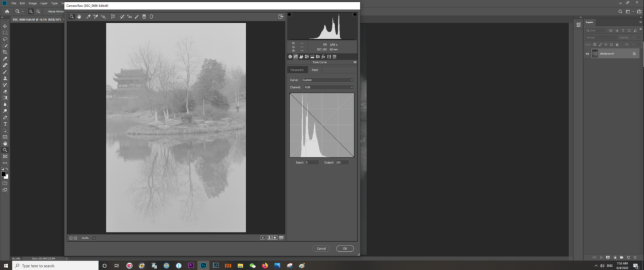644x270 pixels.
Task: Click Windows Start button
Action: (6, 266)
